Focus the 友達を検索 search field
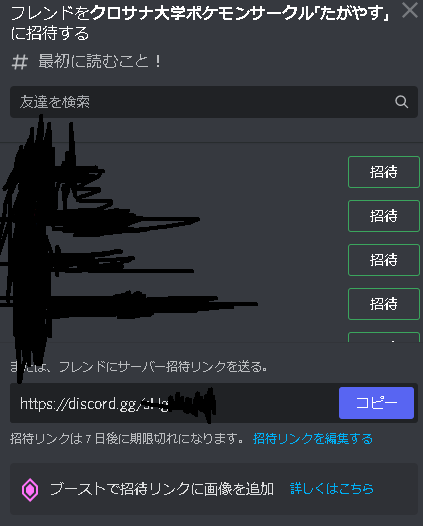The image size is (423, 526). click(214, 102)
